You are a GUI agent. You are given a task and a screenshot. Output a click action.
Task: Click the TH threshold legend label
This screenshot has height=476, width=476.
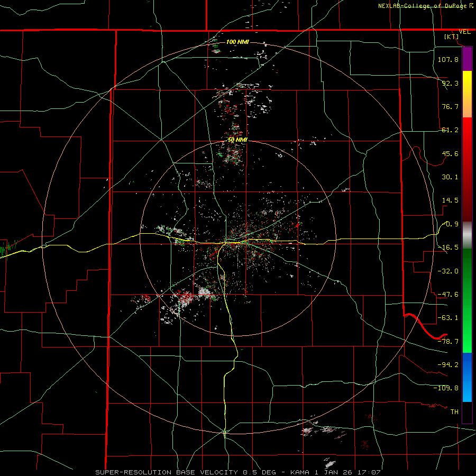pos(454,411)
